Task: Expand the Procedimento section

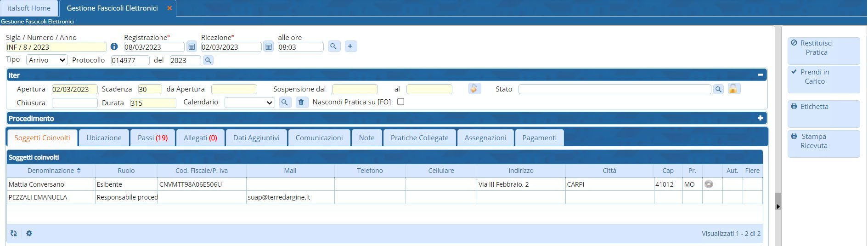Action: pyautogui.click(x=760, y=118)
